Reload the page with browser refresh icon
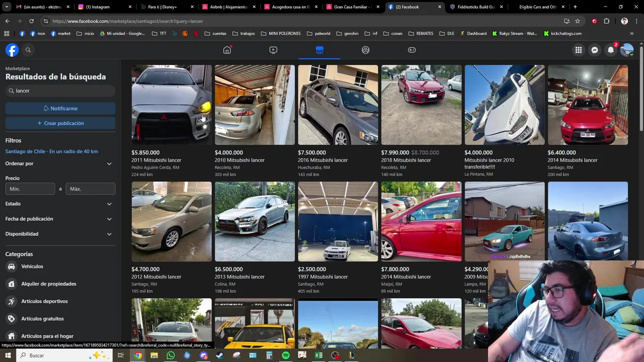The height and width of the screenshot is (362, 644). click(x=31, y=21)
